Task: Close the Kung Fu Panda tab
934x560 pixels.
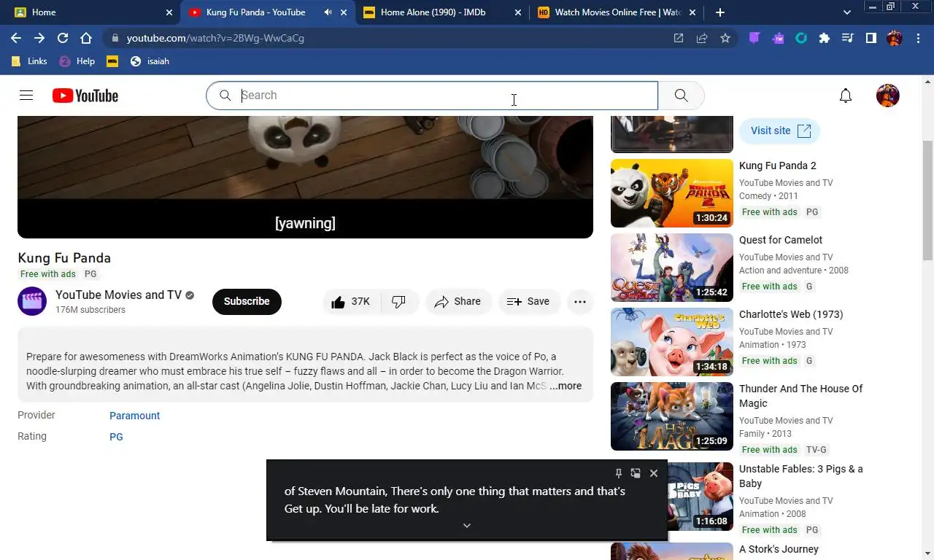Action: 344,12
